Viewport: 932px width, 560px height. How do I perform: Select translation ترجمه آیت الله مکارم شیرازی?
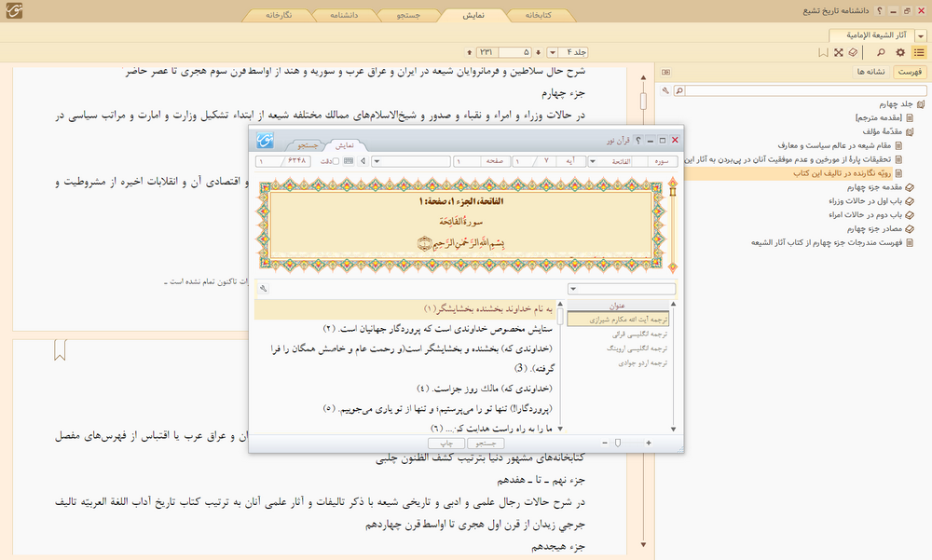pyautogui.click(x=618, y=320)
